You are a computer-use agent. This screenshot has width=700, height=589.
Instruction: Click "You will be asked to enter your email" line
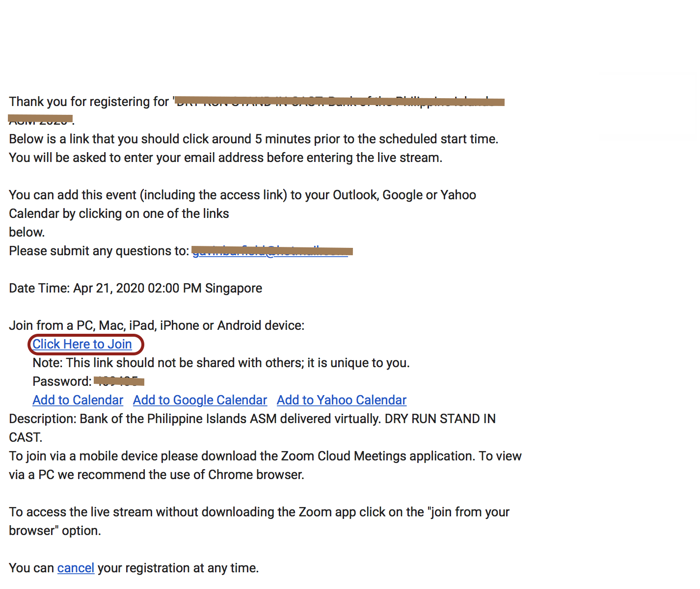pyautogui.click(x=226, y=158)
